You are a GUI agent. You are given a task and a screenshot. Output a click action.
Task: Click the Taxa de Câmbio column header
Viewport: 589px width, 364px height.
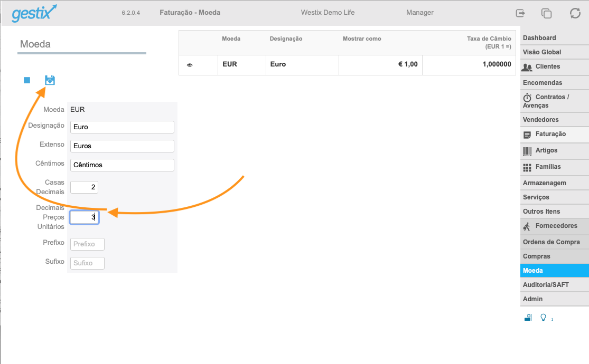489,42
